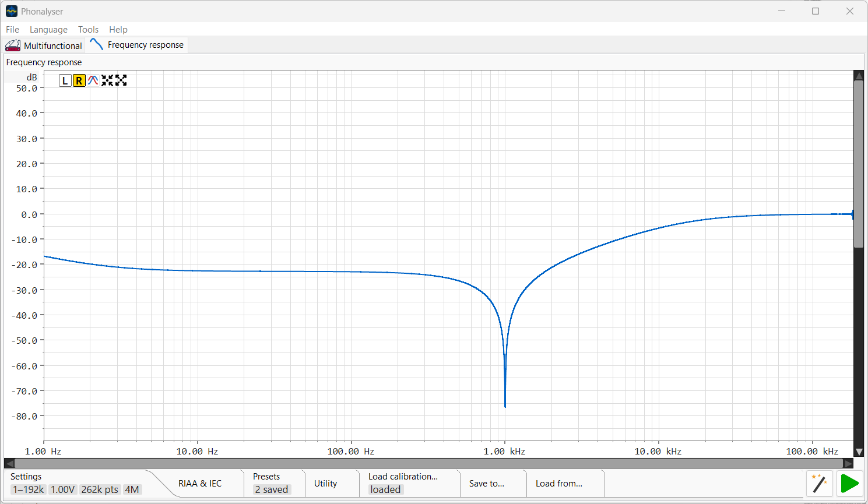Click the dB axis unit label
The width and height of the screenshot is (868, 504).
click(x=31, y=77)
